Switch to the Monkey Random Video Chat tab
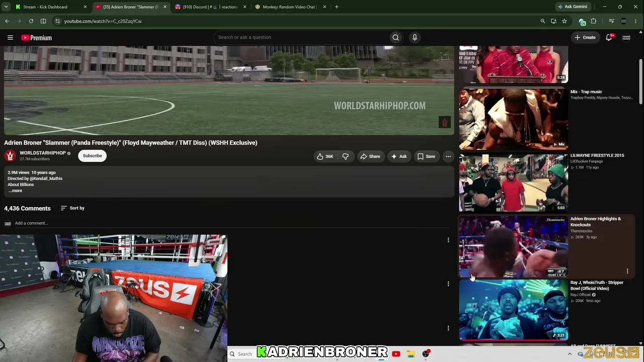 pyautogui.click(x=290, y=7)
